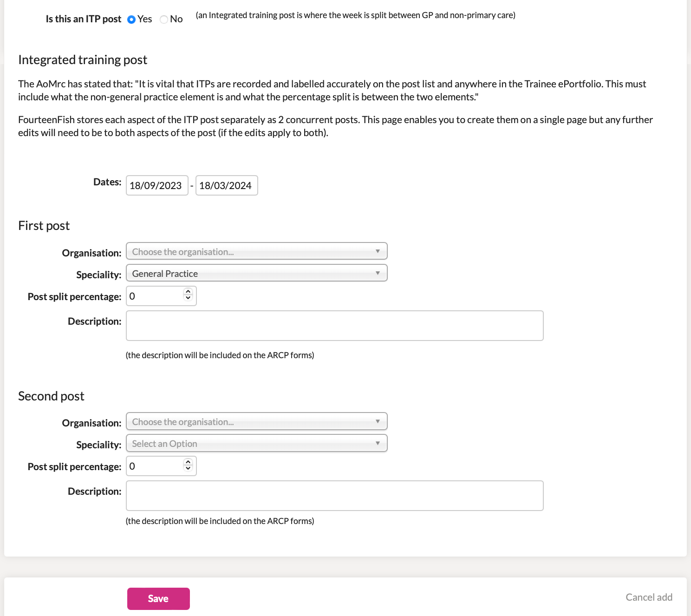691x616 pixels.
Task: Open the first post Organisation dropdown
Action: click(x=256, y=251)
